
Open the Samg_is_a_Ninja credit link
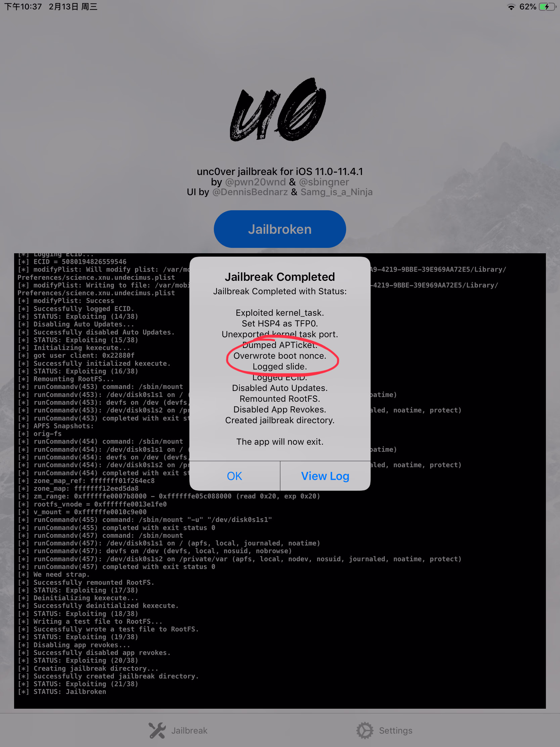[336, 192]
